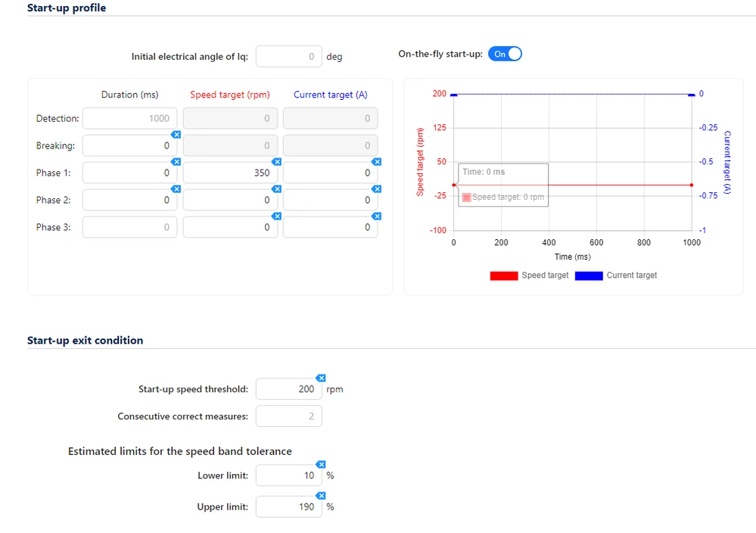Select the Phase 1 speed target field
This screenshot has width=756, height=533.
[230, 173]
